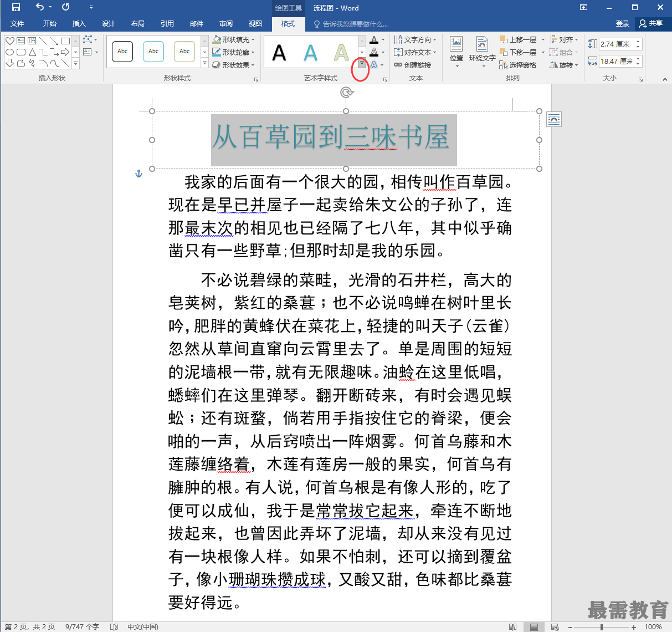This screenshot has height=632, width=672.
Task: Click 上移一层 bring forward
Action: (x=518, y=40)
